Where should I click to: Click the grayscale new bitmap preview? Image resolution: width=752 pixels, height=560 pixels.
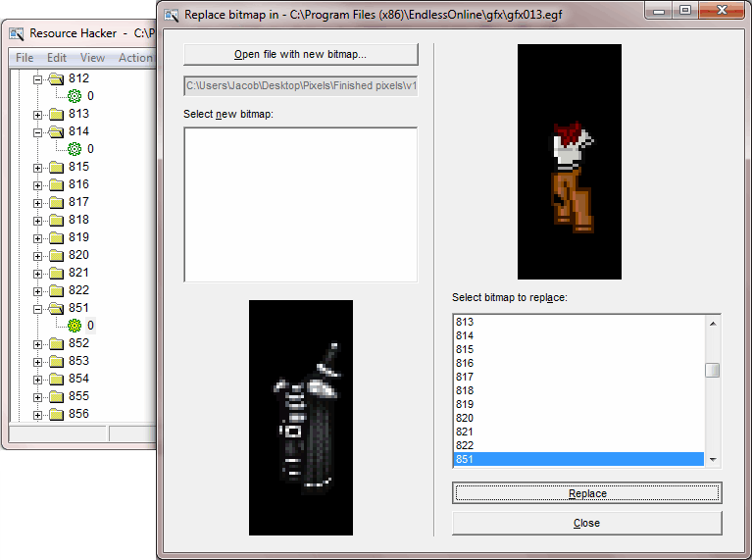pyautogui.click(x=301, y=418)
